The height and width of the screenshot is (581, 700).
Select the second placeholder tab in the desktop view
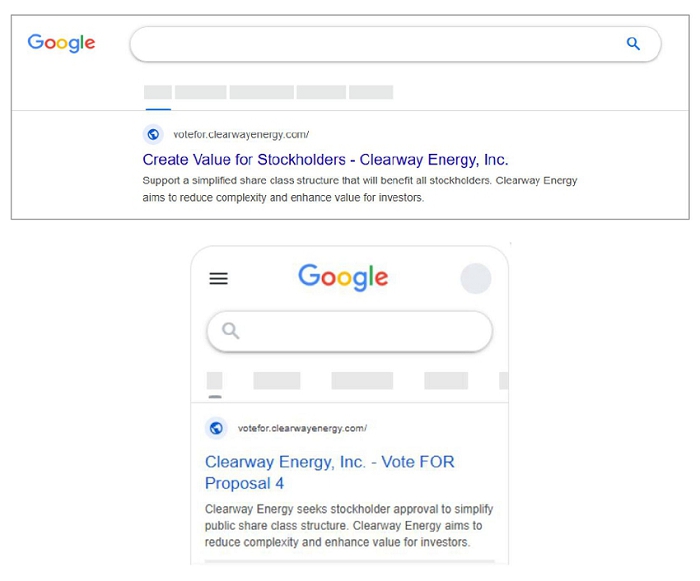pos(201,92)
